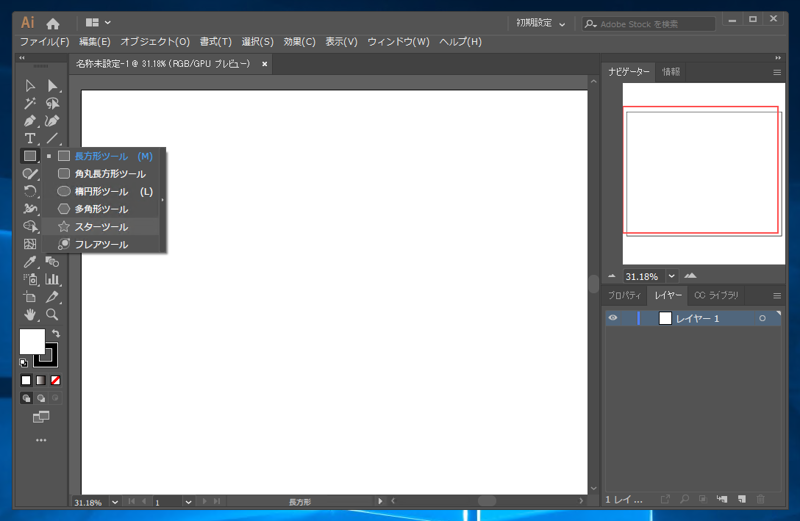
Task: Select the Type tool in toolbar
Action: coord(30,138)
